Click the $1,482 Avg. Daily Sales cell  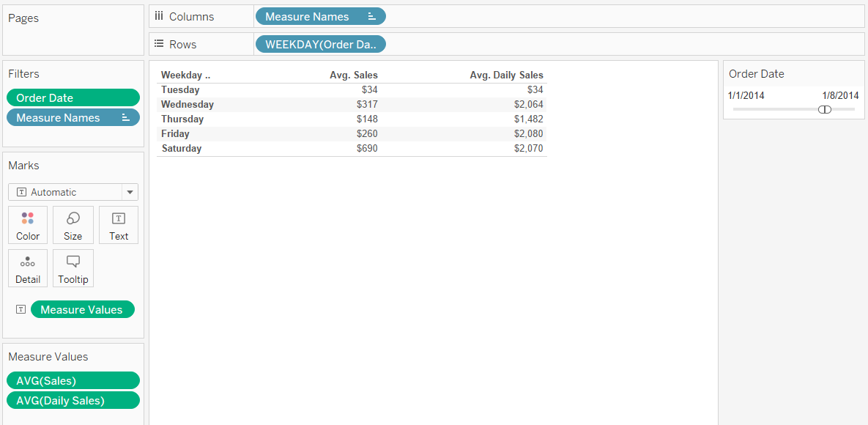(528, 119)
